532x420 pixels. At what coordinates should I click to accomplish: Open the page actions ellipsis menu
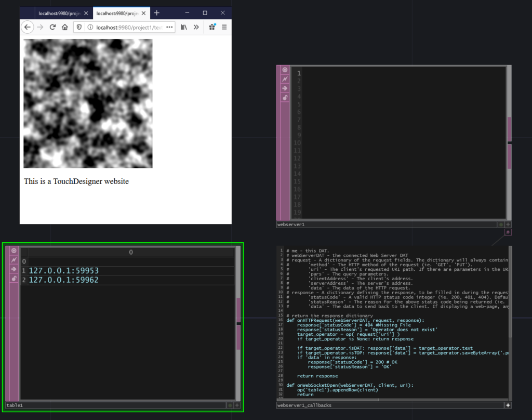pyautogui.click(x=169, y=27)
